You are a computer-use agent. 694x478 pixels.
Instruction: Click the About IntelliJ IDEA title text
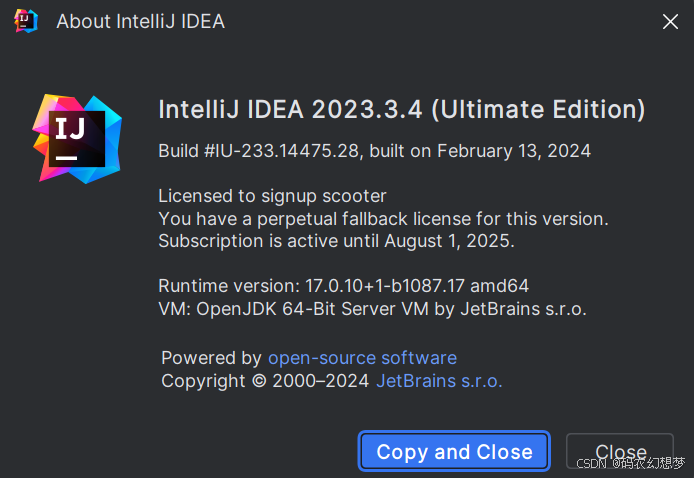(x=141, y=21)
